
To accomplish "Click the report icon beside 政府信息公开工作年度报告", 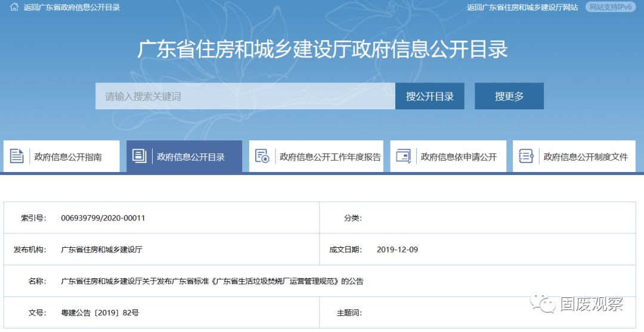I will click(262, 156).
